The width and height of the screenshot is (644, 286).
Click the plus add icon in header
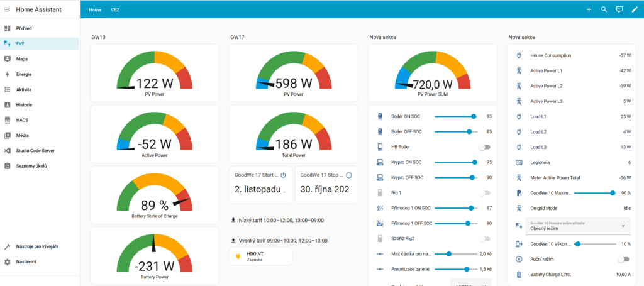pyautogui.click(x=589, y=9)
